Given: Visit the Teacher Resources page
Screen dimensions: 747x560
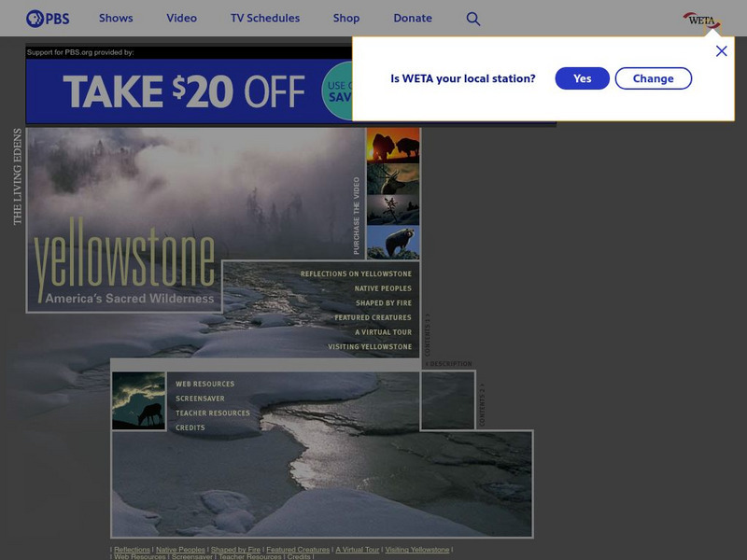Looking at the screenshot, I should pyautogui.click(x=213, y=411).
